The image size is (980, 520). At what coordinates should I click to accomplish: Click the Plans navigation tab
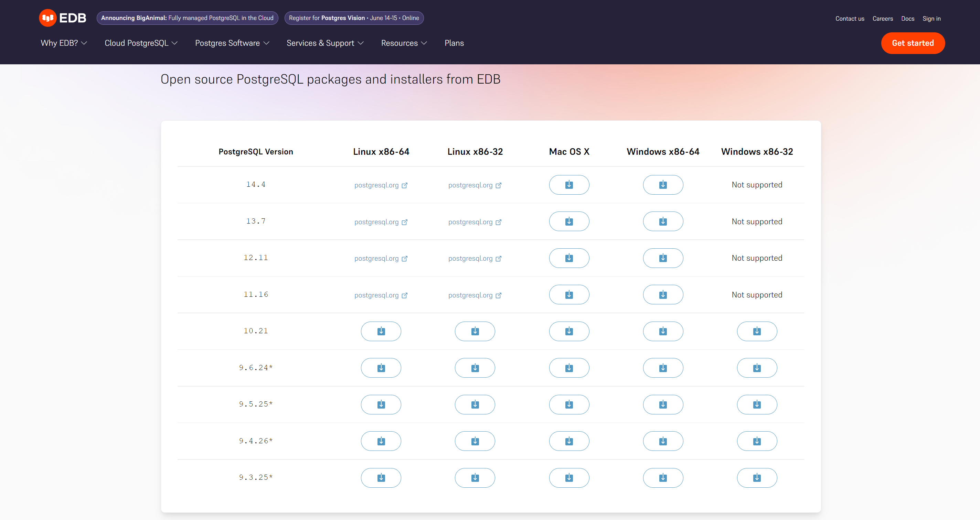[454, 43]
